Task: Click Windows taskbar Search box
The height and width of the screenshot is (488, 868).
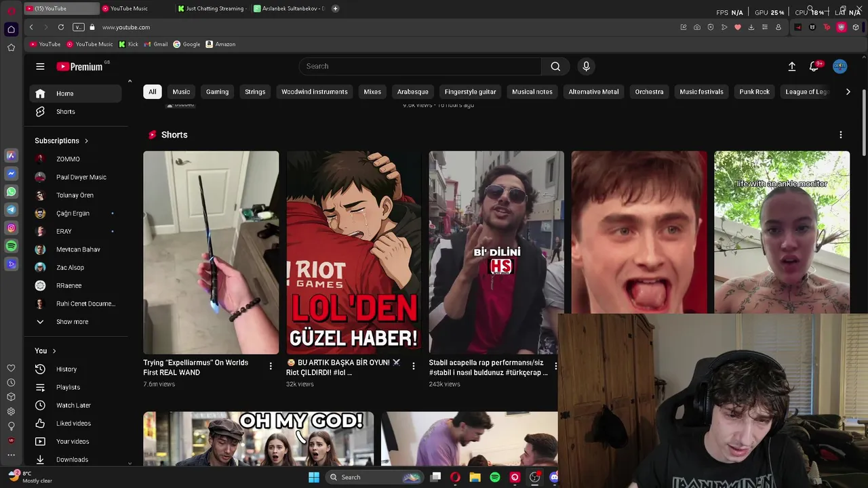Action: (374, 477)
